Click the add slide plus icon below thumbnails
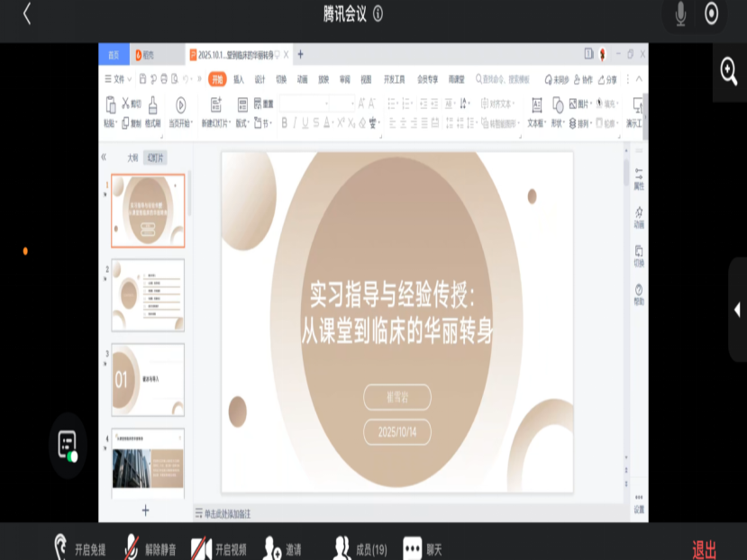Screen dimensions: 747x560 [146, 510]
